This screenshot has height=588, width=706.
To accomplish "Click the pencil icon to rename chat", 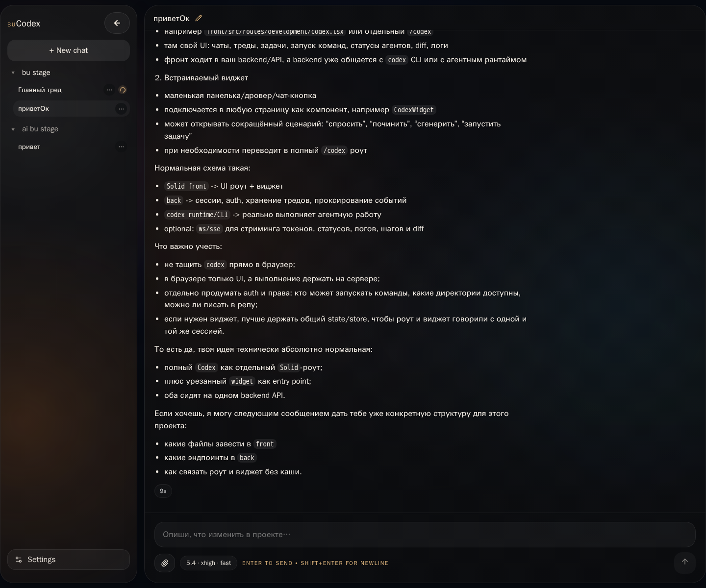I will click(199, 19).
